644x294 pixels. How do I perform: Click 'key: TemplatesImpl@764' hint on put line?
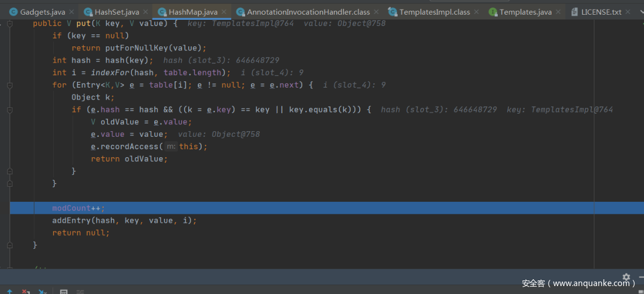241,23
